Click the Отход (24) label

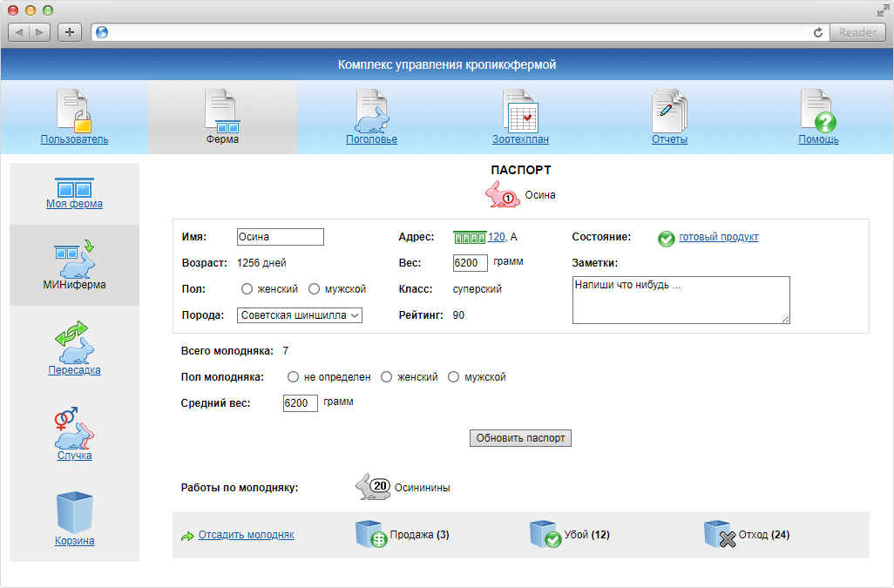click(764, 535)
